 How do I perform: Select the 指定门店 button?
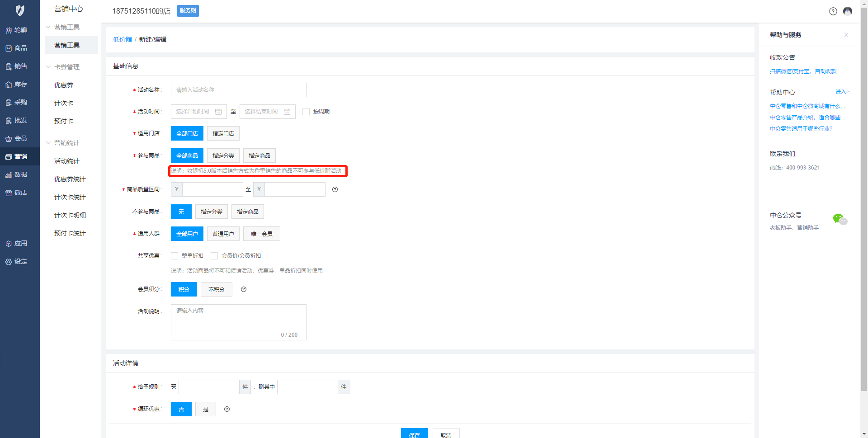223,133
